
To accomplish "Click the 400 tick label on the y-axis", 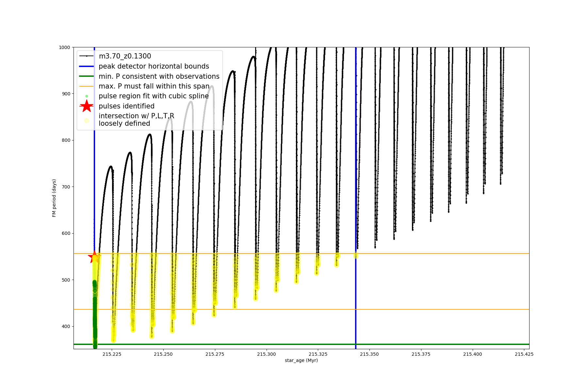I will coord(66,326).
